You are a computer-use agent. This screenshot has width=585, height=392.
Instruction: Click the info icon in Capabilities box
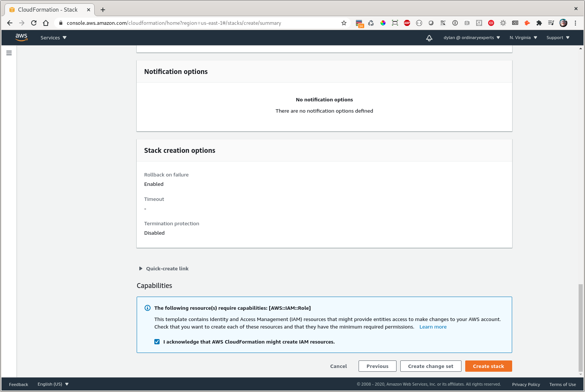[x=148, y=308]
